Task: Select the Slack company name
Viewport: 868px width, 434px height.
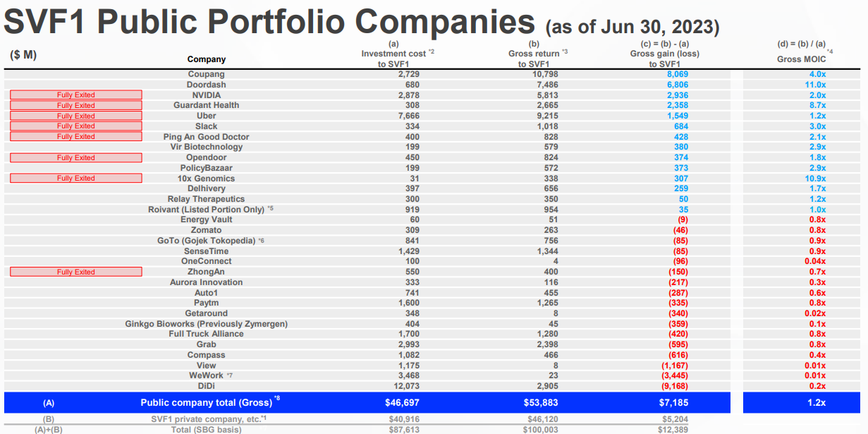Action: pos(207,126)
